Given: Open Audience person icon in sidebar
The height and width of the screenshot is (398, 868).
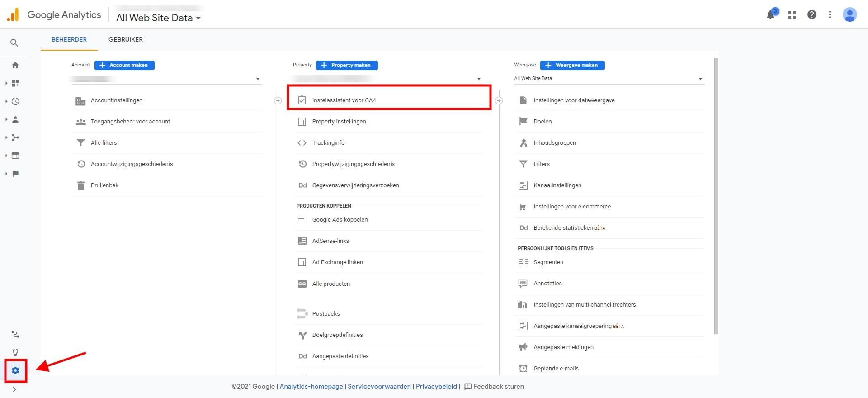Looking at the screenshot, I should point(15,119).
